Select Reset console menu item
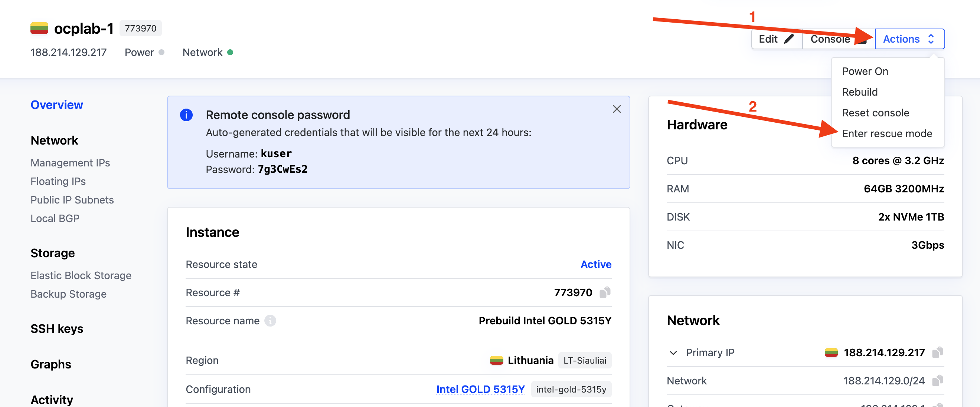This screenshot has height=407, width=980. [875, 113]
